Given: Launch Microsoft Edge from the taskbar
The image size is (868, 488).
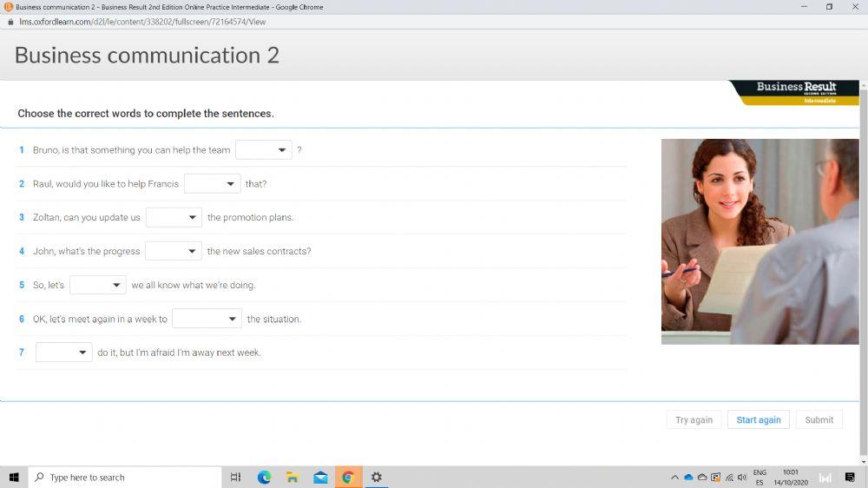Looking at the screenshot, I should [264, 478].
